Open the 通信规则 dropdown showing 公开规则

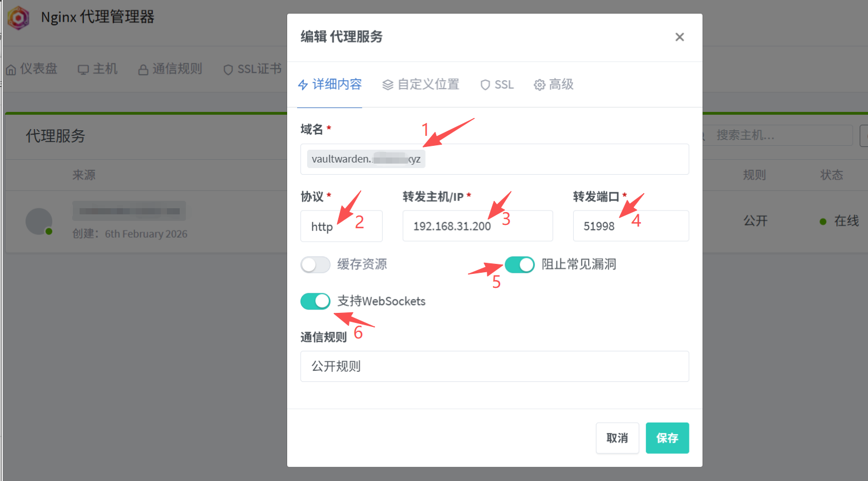(495, 366)
